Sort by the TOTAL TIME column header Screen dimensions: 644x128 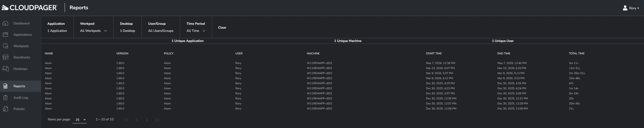(x=577, y=54)
